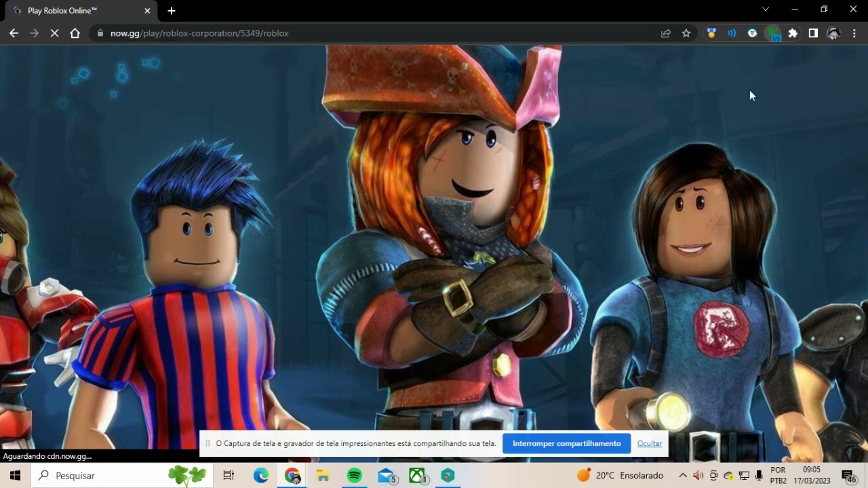
Task: Open a new browser tab
Action: (x=172, y=11)
